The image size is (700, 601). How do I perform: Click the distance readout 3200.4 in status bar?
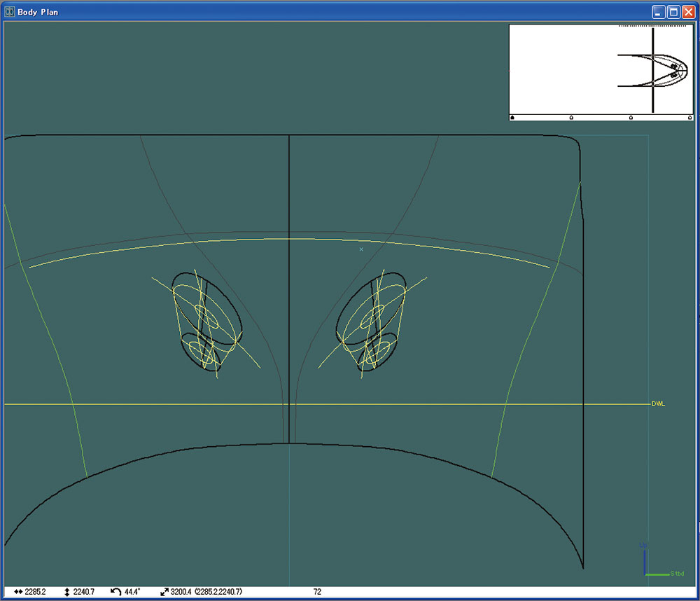[x=181, y=592]
